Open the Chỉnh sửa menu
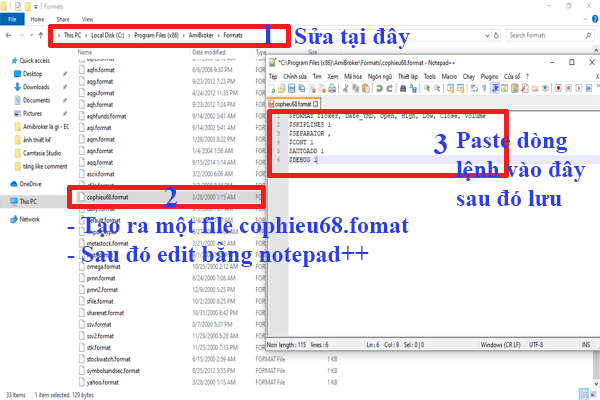600x400 pixels. (x=295, y=77)
